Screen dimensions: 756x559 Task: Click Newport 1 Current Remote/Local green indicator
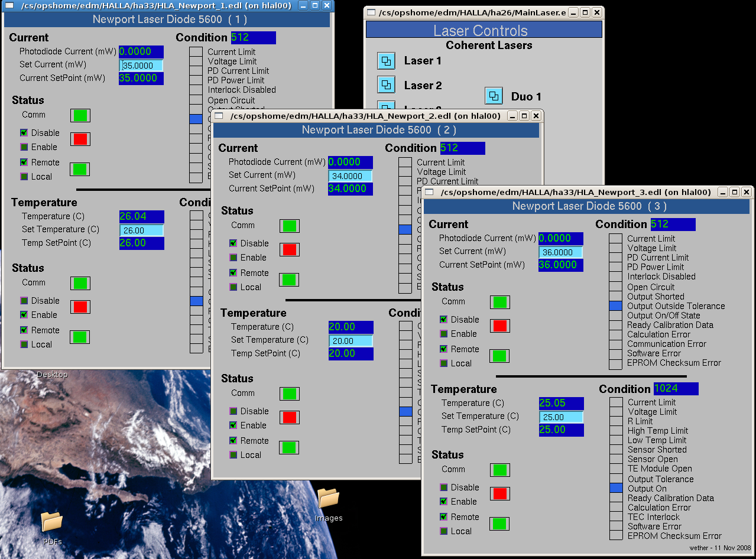[x=80, y=169]
